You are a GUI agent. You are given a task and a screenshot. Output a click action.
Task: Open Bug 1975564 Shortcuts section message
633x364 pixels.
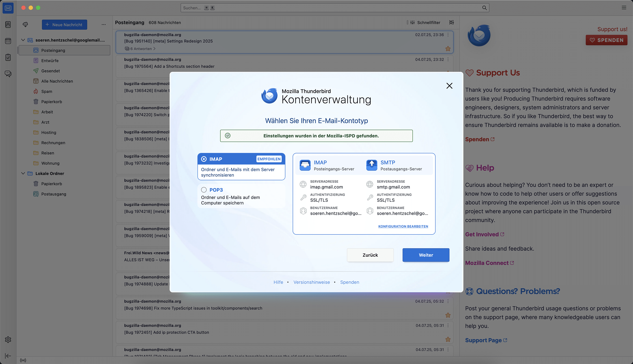point(284,66)
